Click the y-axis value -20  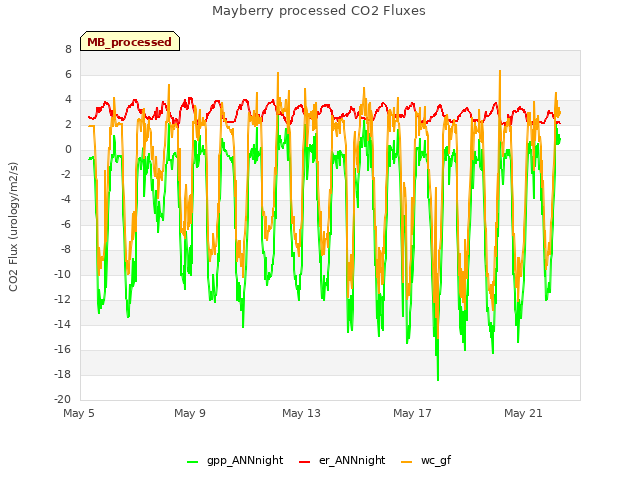pos(63,400)
